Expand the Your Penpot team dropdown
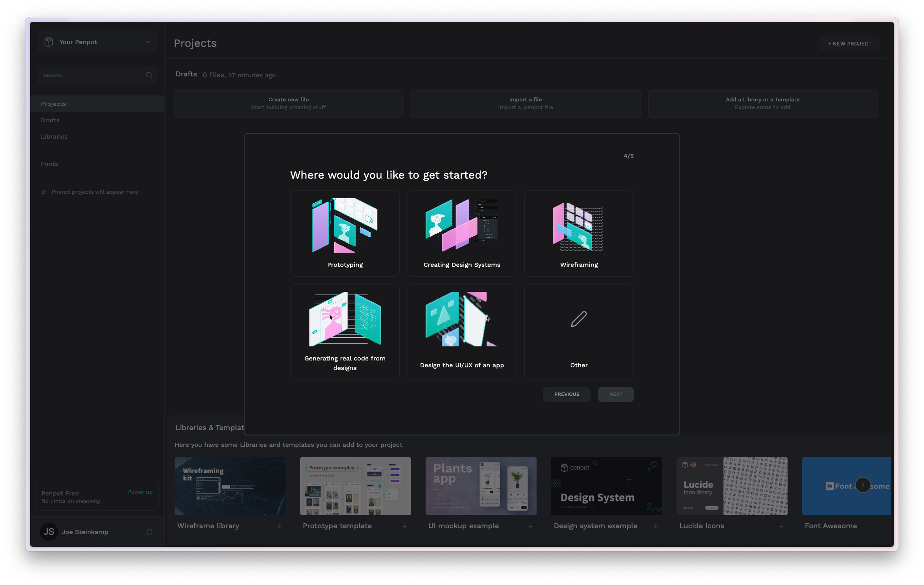The width and height of the screenshot is (924, 585). 147,42
